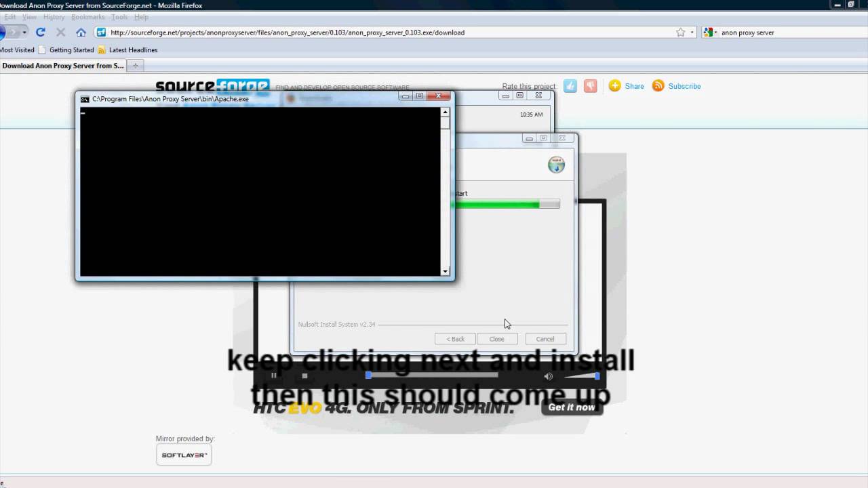Pause the video ad playback
Screen dimensions: 868x488
274,375
